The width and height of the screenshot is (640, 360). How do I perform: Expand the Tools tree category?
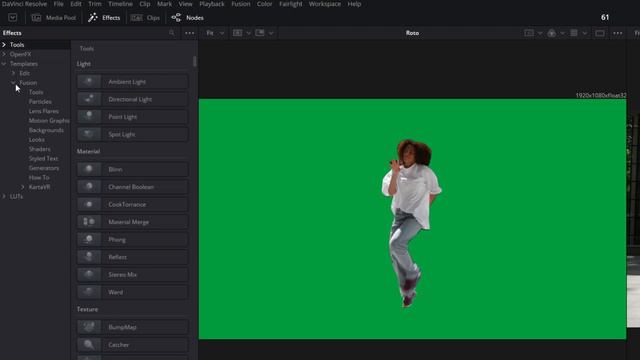4,45
